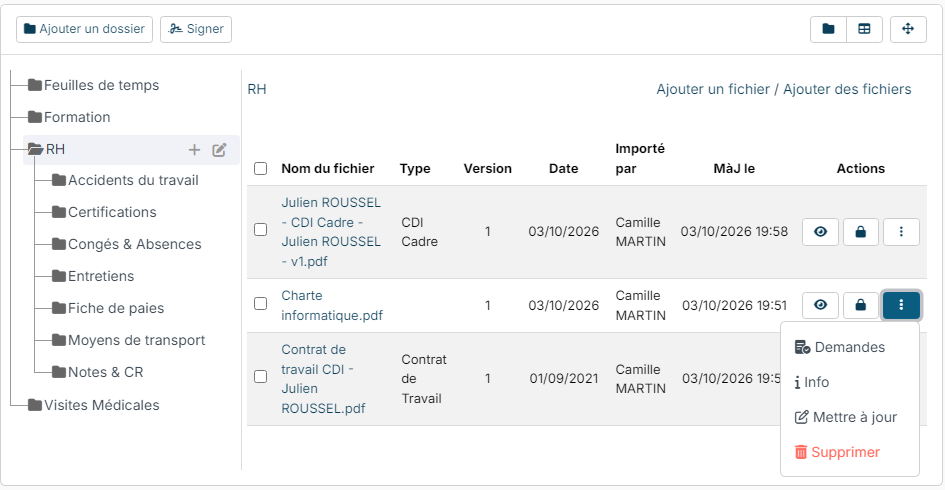The image size is (945, 490).
Task: Open Moyens de transport subfolder
Action: [128, 340]
